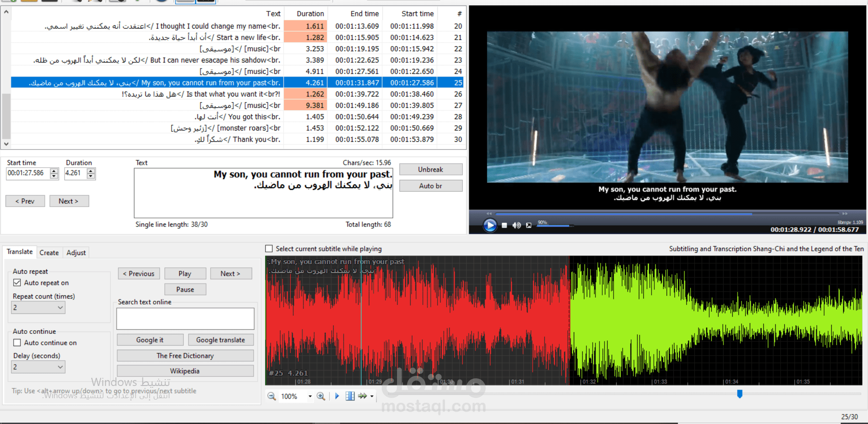Click the blue play selection triangle below waveform
This screenshot has width=868, height=424.
pos(337,396)
